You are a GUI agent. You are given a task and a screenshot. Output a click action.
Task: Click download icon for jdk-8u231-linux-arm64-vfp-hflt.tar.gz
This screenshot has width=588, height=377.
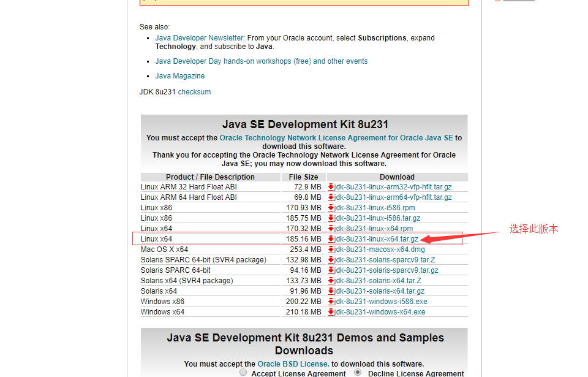pyautogui.click(x=330, y=197)
